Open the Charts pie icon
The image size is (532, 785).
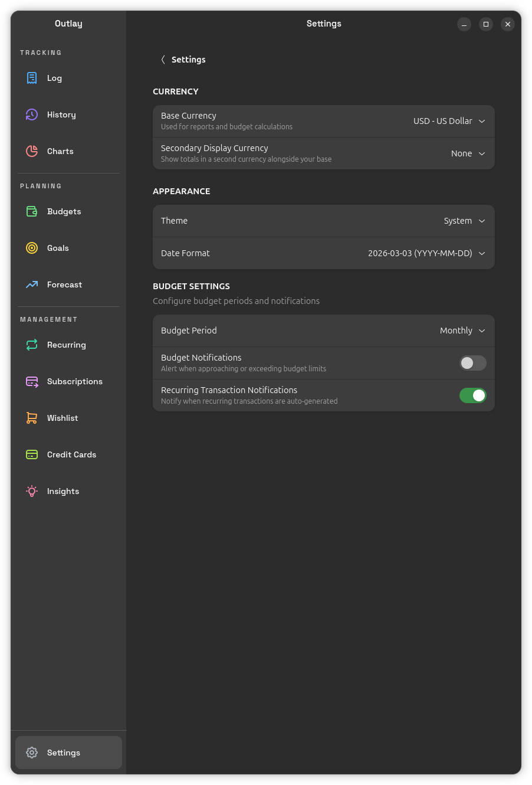click(x=32, y=151)
